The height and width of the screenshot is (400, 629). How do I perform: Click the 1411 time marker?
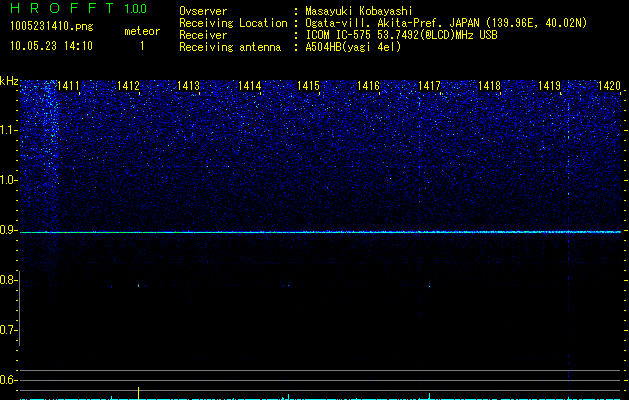pyautogui.click(x=68, y=85)
